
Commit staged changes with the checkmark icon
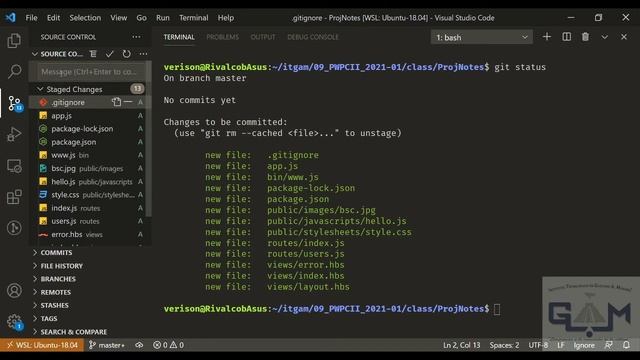point(109,54)
